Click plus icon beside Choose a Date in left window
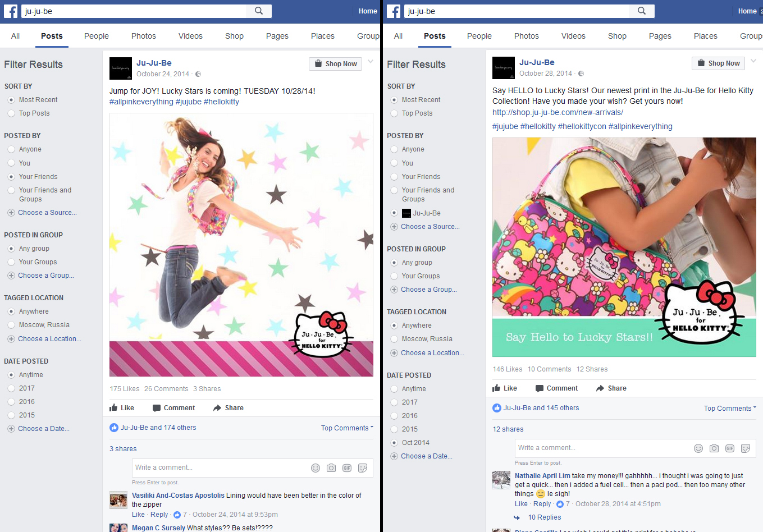Image resolution: width=763 pixels, height=532 pixels. coord(11,429)
